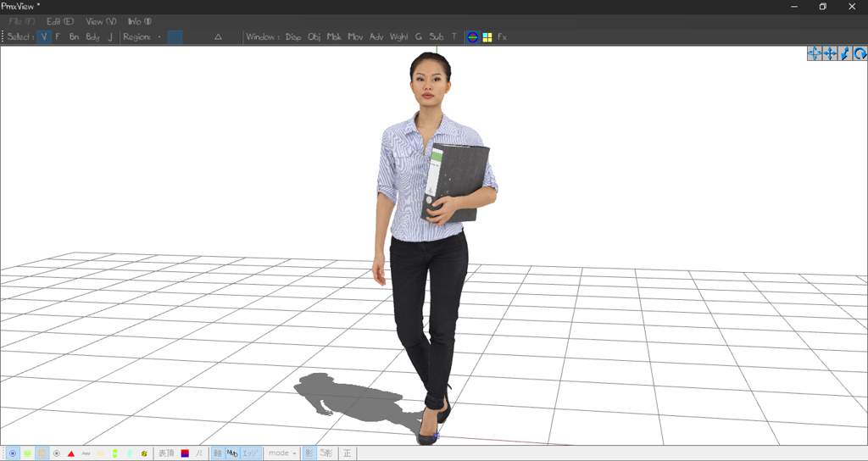The height and width of the screenshot is (461, 868).
Task: Click the yellow four-square grid icon
Action: pyautogui.click(x=487, y=37)
